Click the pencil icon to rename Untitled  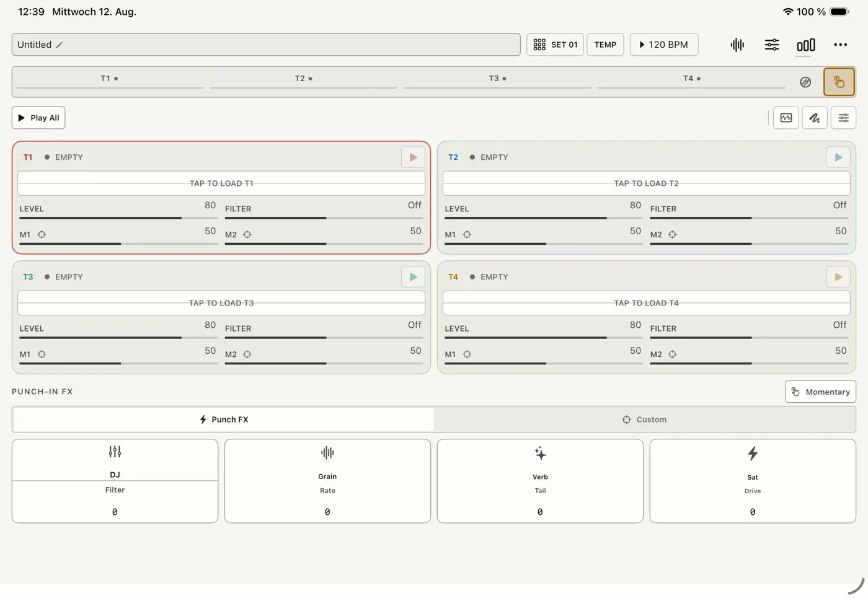(x=60, y=45)
